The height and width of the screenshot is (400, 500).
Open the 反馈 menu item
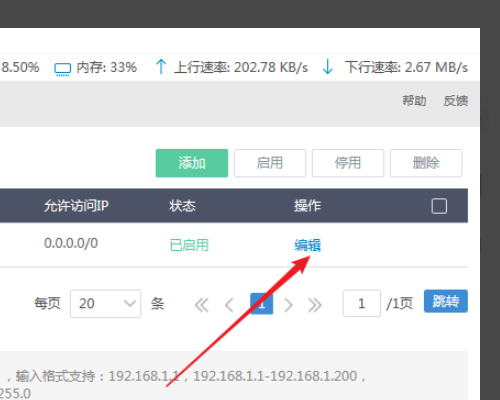pos(456,100)
